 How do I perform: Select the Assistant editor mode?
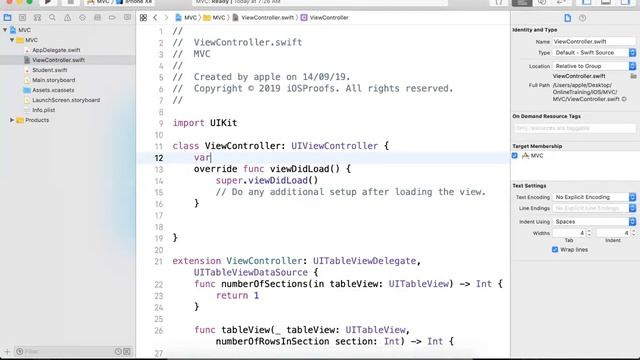click(x=542, y=2)
